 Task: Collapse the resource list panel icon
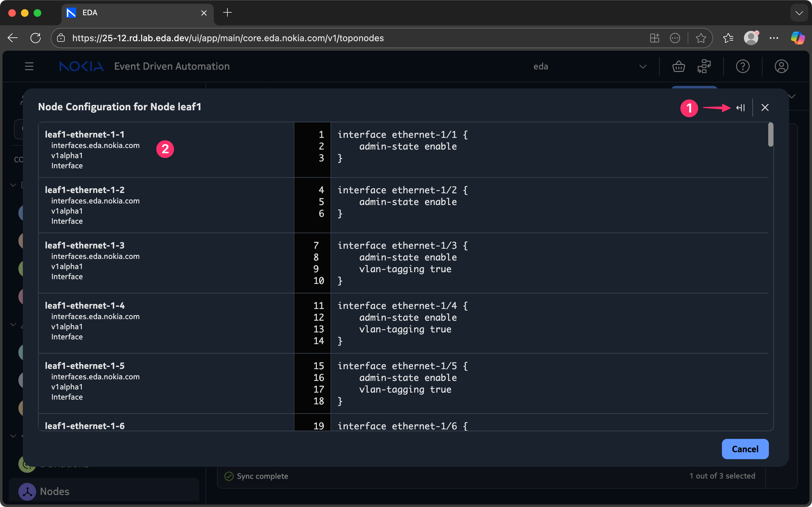(x=741, y=108)
